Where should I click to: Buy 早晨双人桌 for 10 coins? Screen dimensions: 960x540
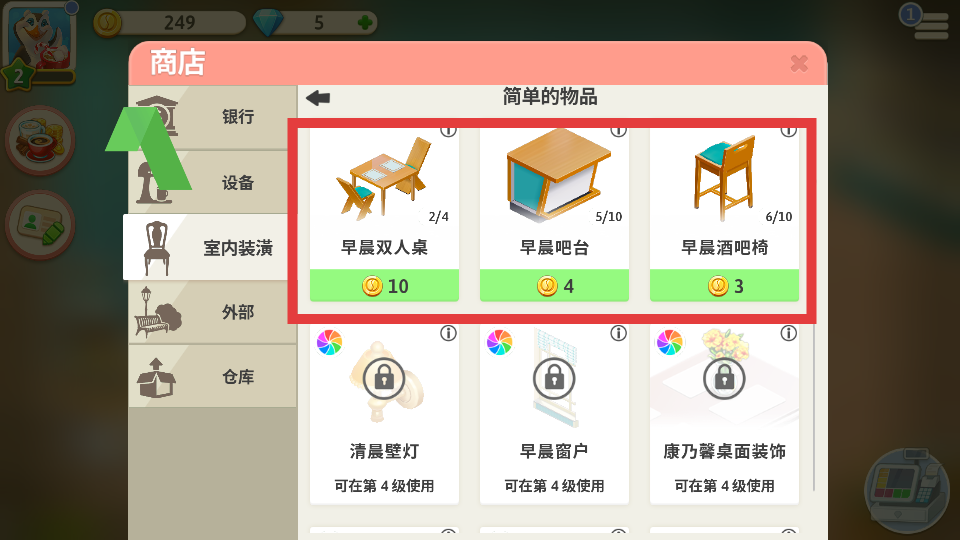(x=384, y=285)
